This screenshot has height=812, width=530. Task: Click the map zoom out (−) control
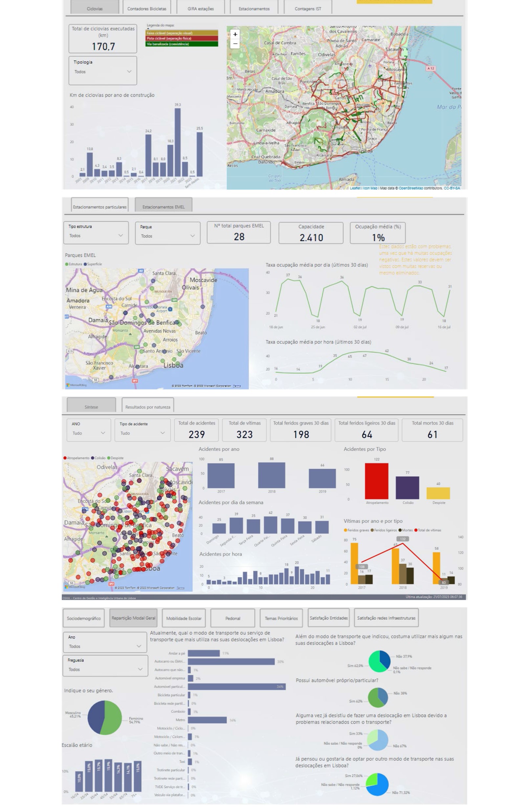coord(235,44)
